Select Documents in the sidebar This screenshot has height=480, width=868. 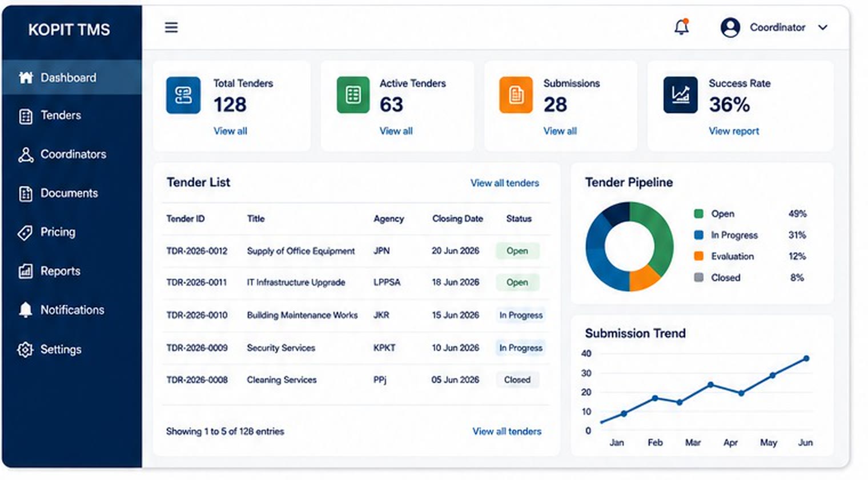(71, 193)
